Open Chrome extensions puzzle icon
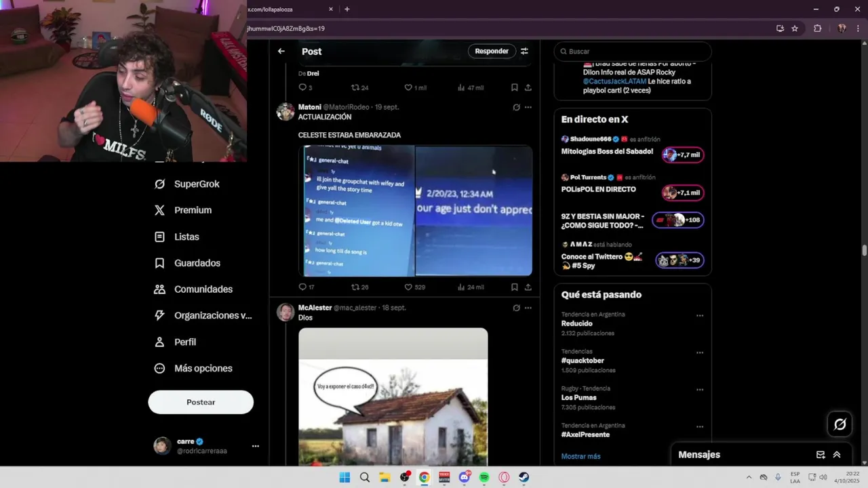This screenshot has width=868, height=488. pos(817,28)
